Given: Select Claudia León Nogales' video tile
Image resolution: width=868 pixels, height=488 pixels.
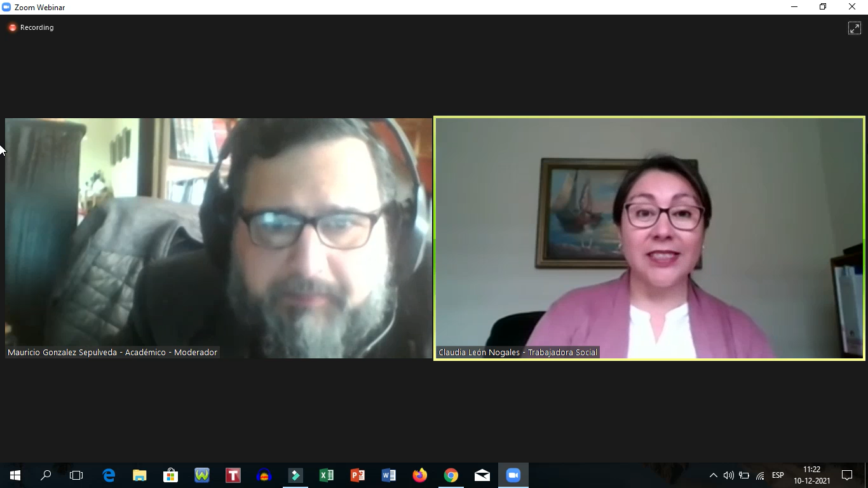Looking at the screenshot, I should pyautogui.click(x=649, y=238).
